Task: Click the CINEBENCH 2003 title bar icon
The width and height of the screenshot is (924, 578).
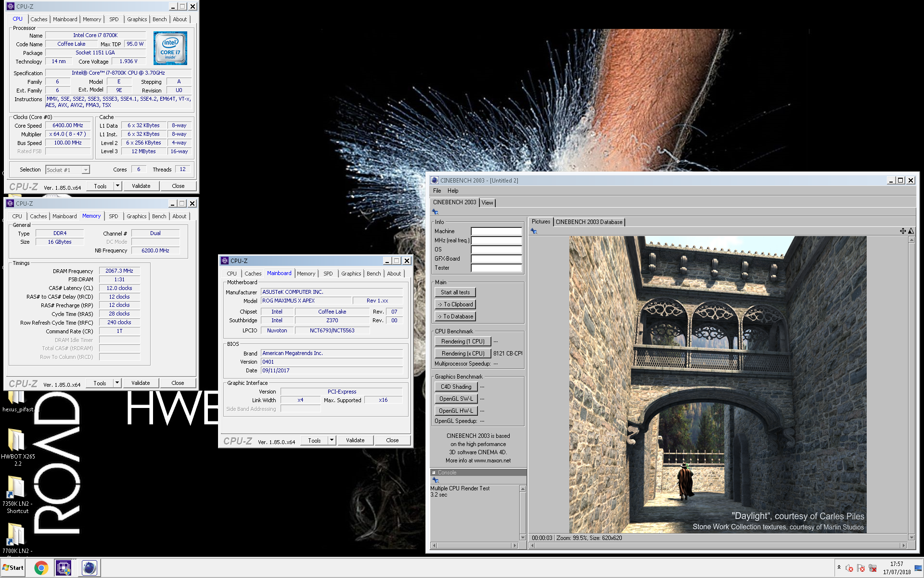Action: coord(435,180)
